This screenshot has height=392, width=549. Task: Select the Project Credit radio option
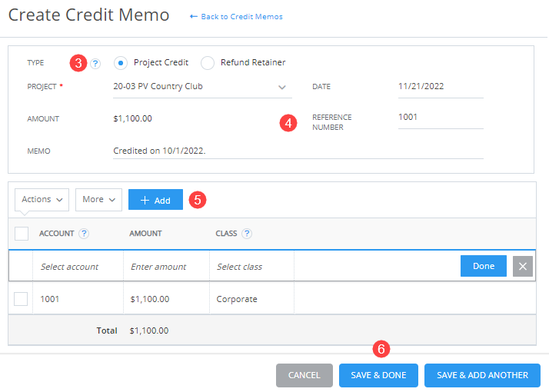click(x=121, y=63)
